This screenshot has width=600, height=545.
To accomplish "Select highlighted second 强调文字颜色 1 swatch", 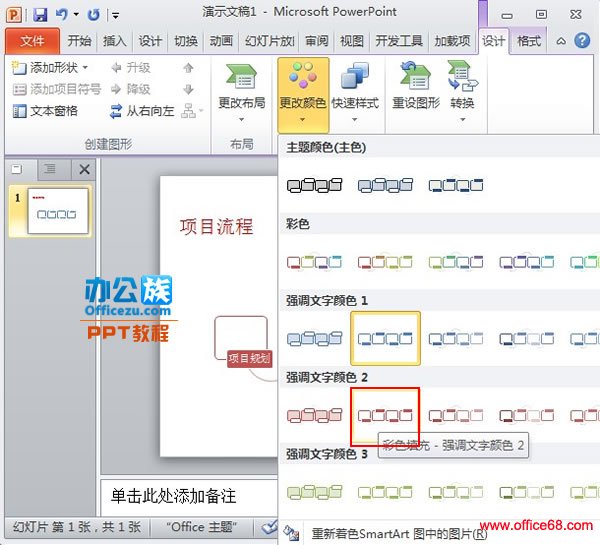I will tap(385, 338).
